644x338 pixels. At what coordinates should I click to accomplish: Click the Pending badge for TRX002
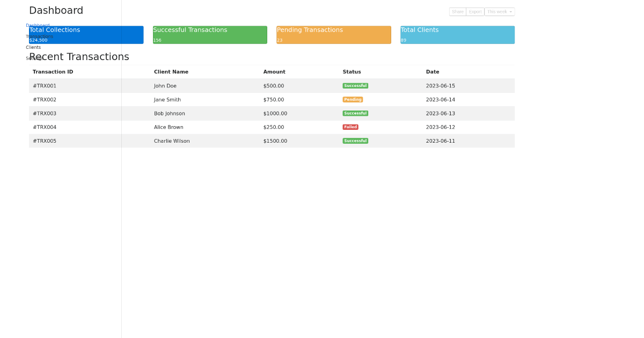pyautogui.click(x=353, y=99)
